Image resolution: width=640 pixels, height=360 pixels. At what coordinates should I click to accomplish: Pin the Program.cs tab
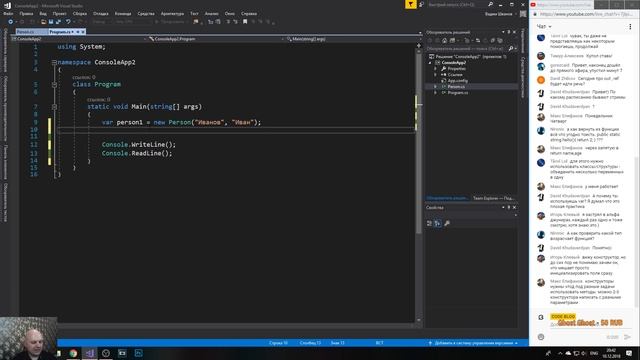[78, 31]
